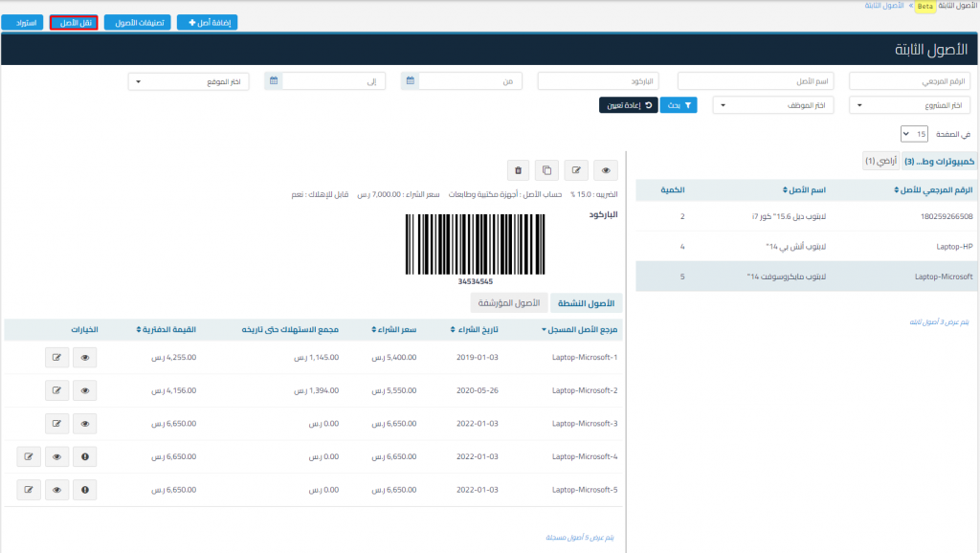Screen dimensions: 980x553
Task: Click the copy asset icon above the barcode
Action: click(x=547, y=170)
